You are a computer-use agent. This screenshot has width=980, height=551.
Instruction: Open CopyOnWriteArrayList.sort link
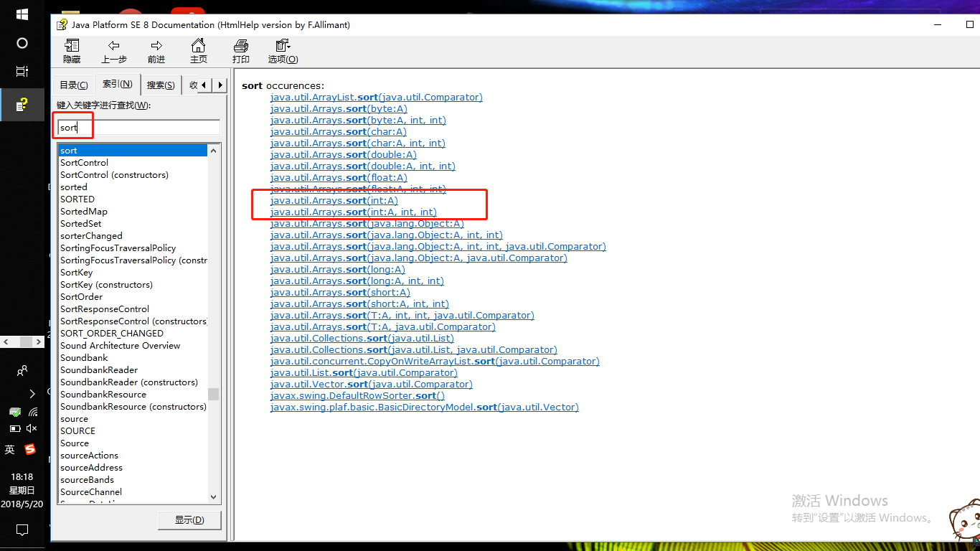pos(435,362)
